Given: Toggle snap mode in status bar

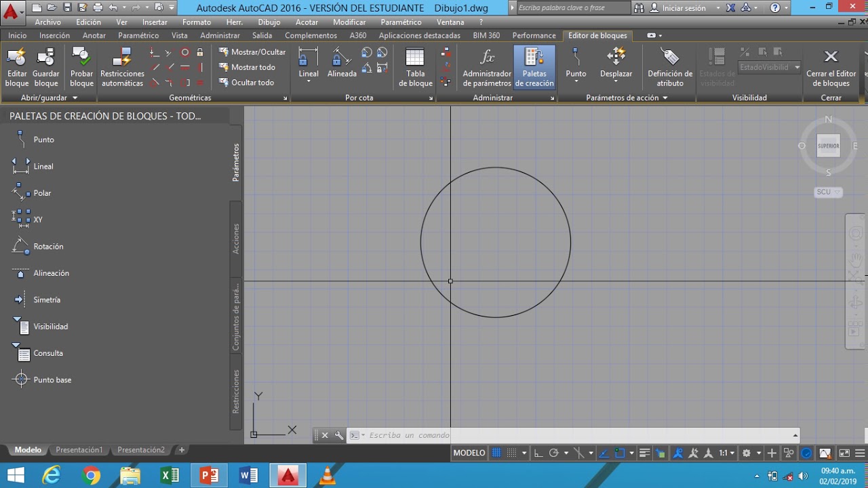Looking at the screenshot, I should coord(512,453).
